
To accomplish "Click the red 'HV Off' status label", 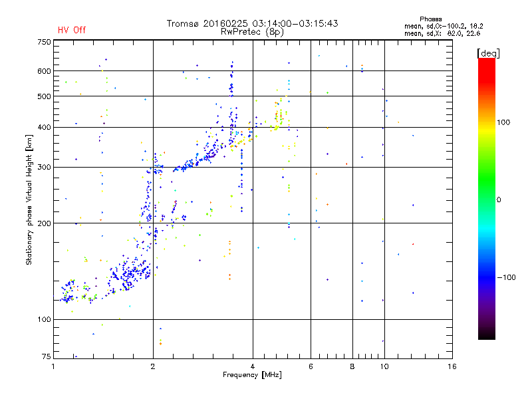I will (72, 30).
